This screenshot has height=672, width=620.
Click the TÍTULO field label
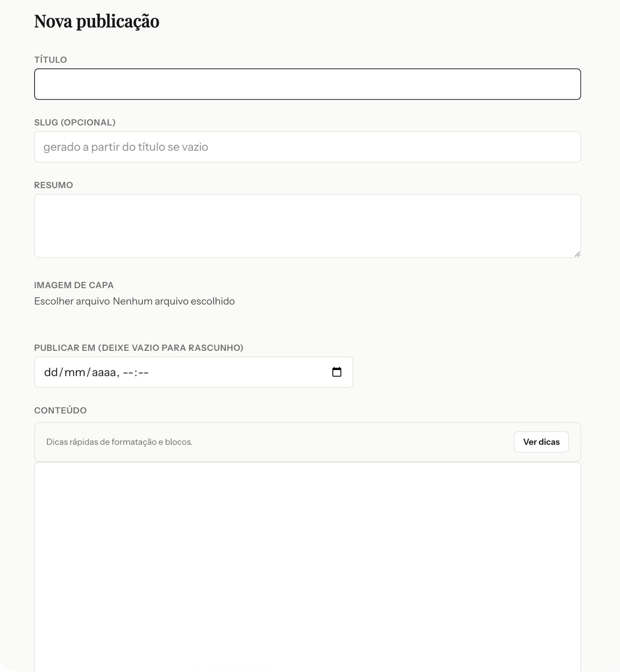51,60
